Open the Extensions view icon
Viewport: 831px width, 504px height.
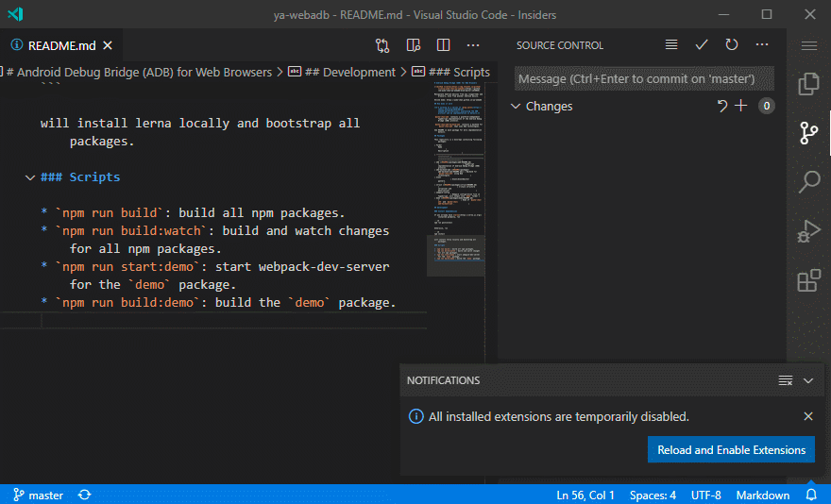click(x=808, y=279)
